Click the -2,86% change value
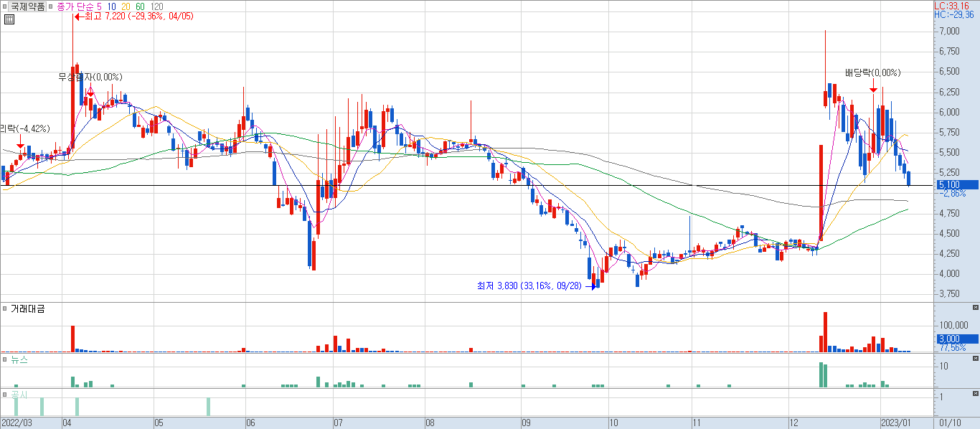 [x=953, y=194]
